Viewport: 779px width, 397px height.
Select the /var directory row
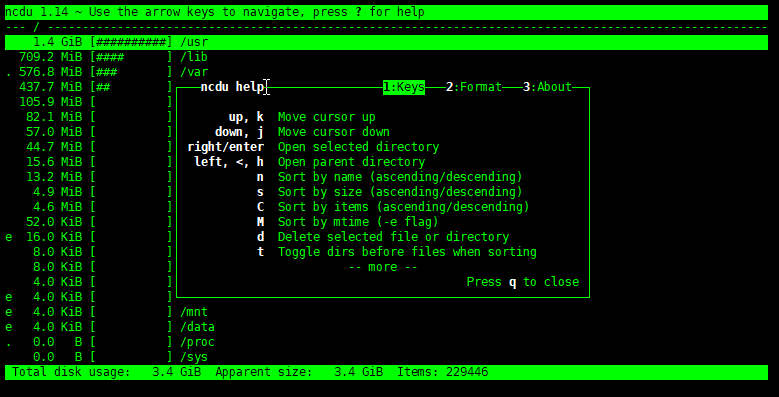(386, 72)
